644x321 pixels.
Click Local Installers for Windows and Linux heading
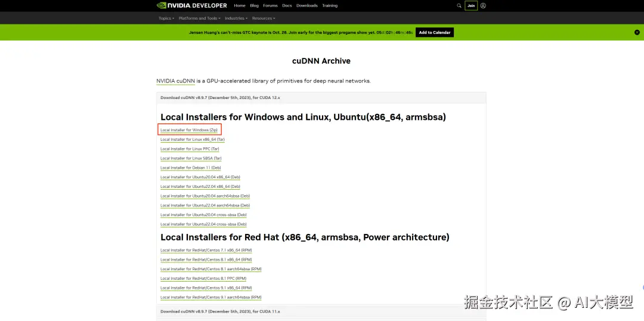[303, 117]
